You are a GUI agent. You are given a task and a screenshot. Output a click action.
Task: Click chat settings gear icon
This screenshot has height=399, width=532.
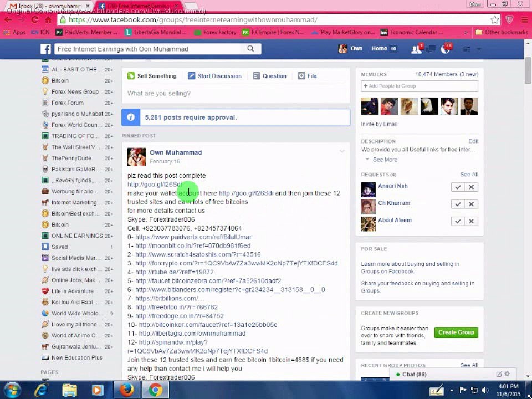pyautogui.click(x=507, y=374)
